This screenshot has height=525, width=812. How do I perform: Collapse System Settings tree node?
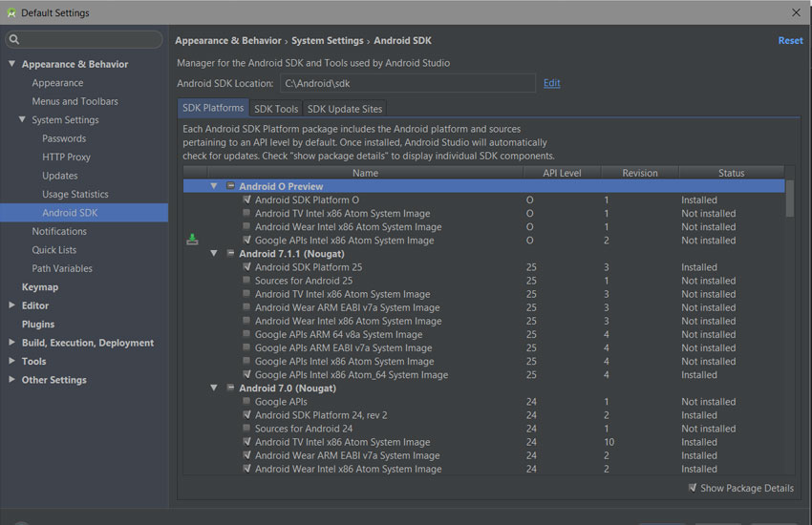coord(22,119)
